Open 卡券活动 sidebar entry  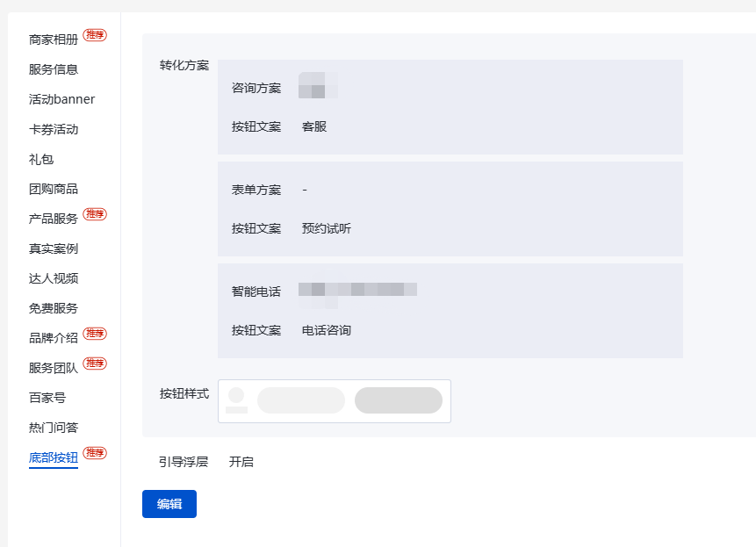[53, 129]
